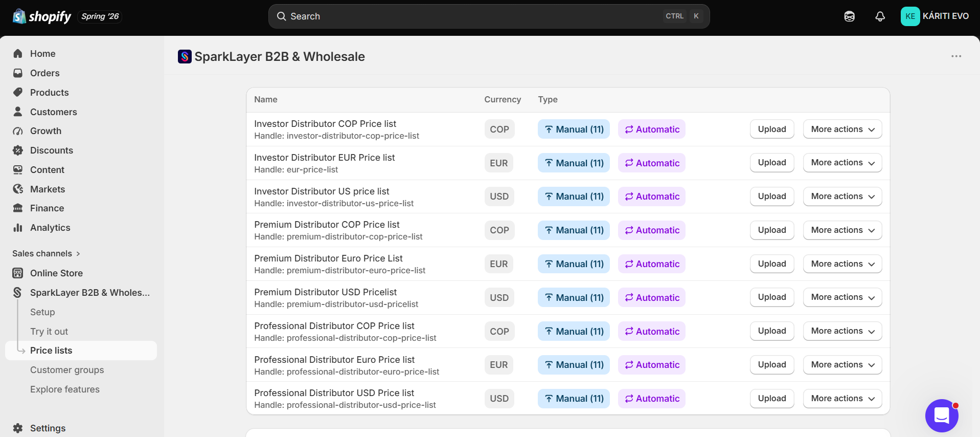Click in the Search field

[489, 16]
